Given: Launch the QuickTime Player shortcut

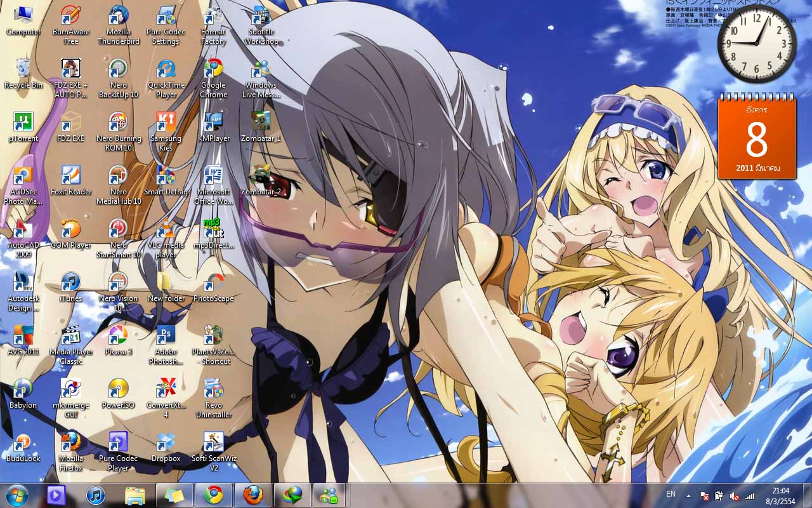Looking at the screenshot, I should (166, 79).
